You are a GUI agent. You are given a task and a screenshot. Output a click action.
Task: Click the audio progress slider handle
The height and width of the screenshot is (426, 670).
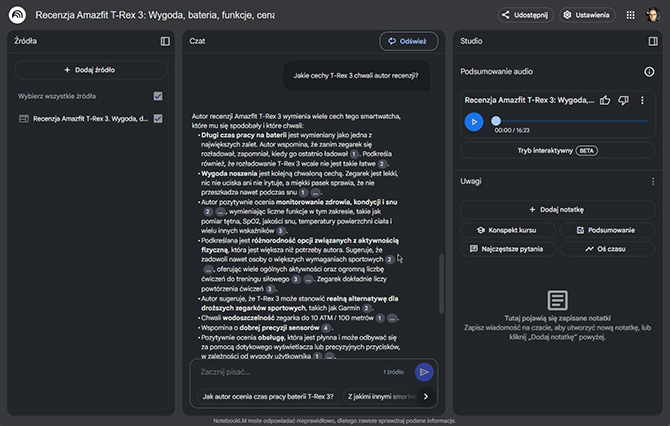[496, 121]
